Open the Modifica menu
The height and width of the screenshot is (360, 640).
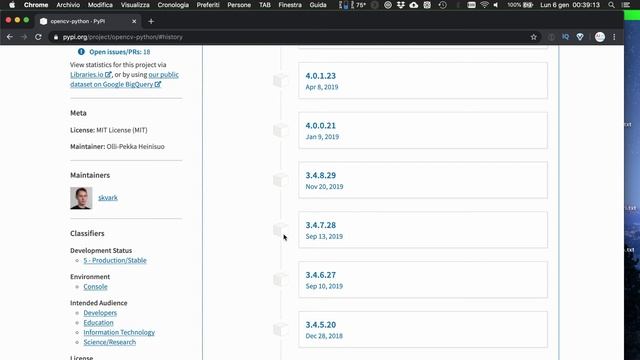tap(100, 5)
